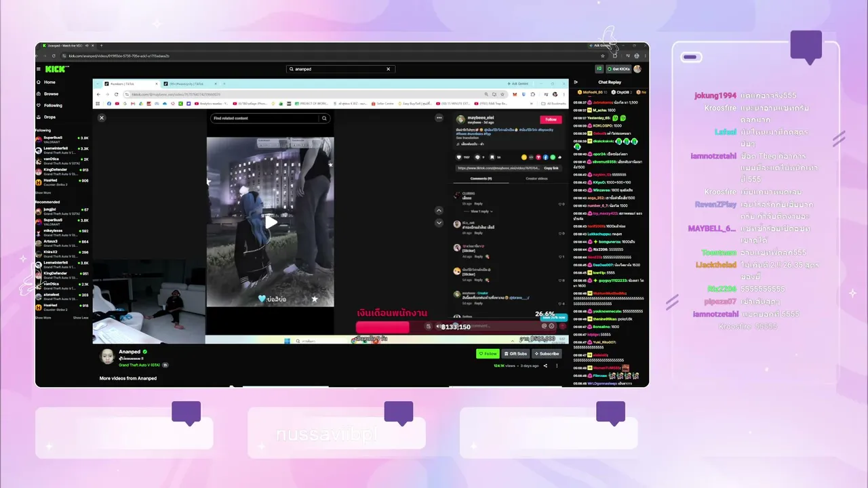The image size is (868, 488).
Task: Go to Home in Kick sidebar
Action: pyautogui.click(x=45, y=82)
